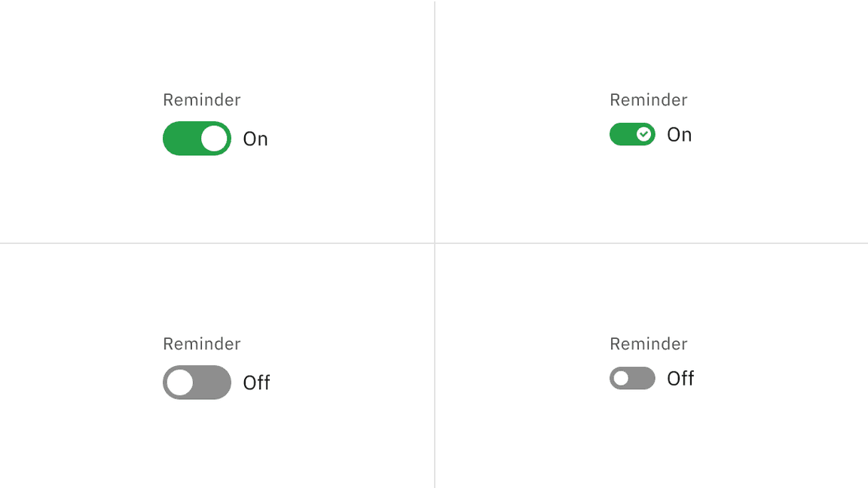Click the checkmark icon inside the green toggle
Viewport: 868px width, 488px height.
(643, 134)
